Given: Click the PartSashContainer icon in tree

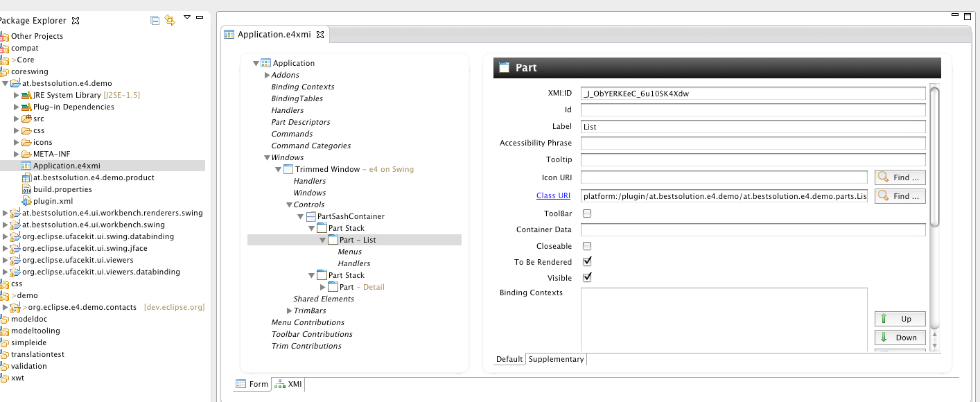Looking at the screenshot, I should click(311, 216).
